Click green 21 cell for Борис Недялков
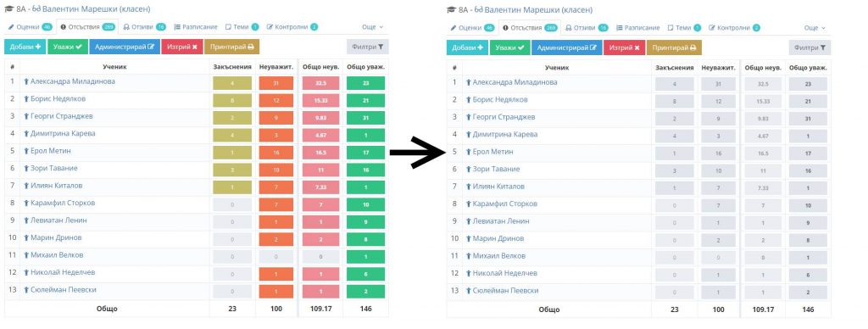The width and height of the screenshot is (868, 329). click(366, 100)
